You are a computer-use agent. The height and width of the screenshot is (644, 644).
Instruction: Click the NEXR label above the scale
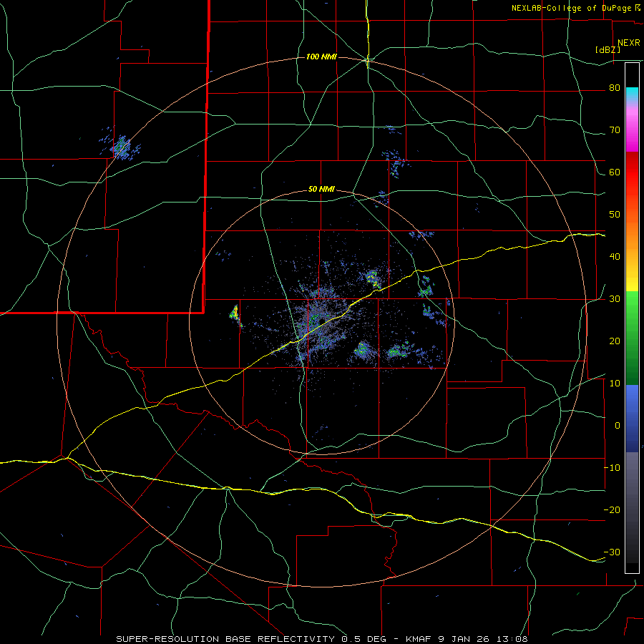coord(629,43)
